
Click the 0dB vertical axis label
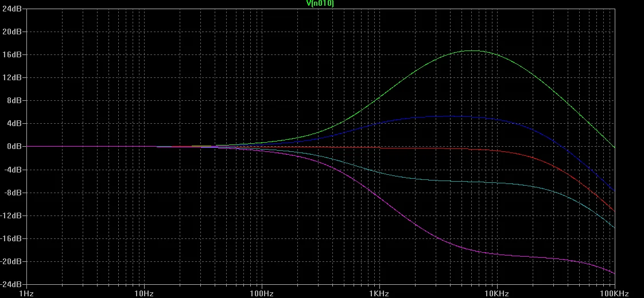tap(14, 146)
